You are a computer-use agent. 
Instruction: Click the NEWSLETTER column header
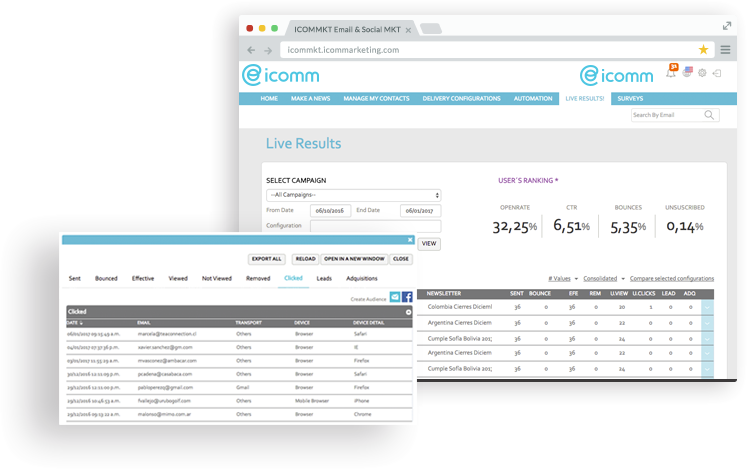[444, 294]
